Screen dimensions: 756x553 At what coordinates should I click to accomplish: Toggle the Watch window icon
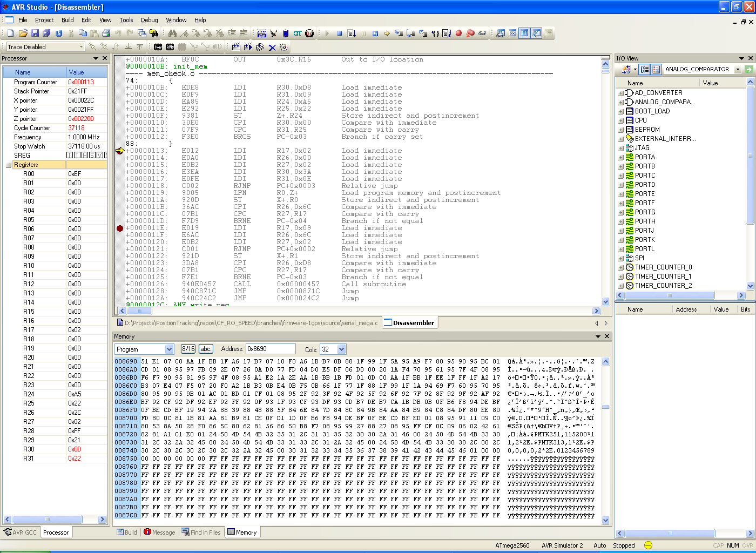click(x=500, y=33)
